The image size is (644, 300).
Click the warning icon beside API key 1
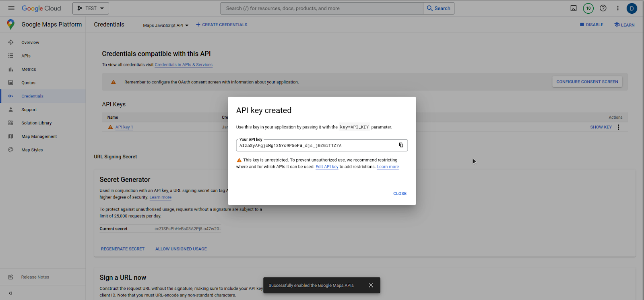110,127
